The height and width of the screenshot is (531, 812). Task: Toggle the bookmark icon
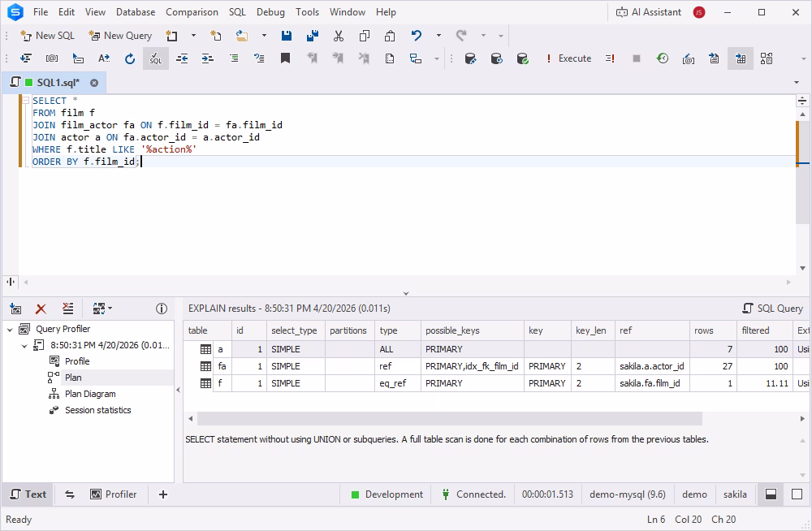pyautogui.click(x=285, y=58)
